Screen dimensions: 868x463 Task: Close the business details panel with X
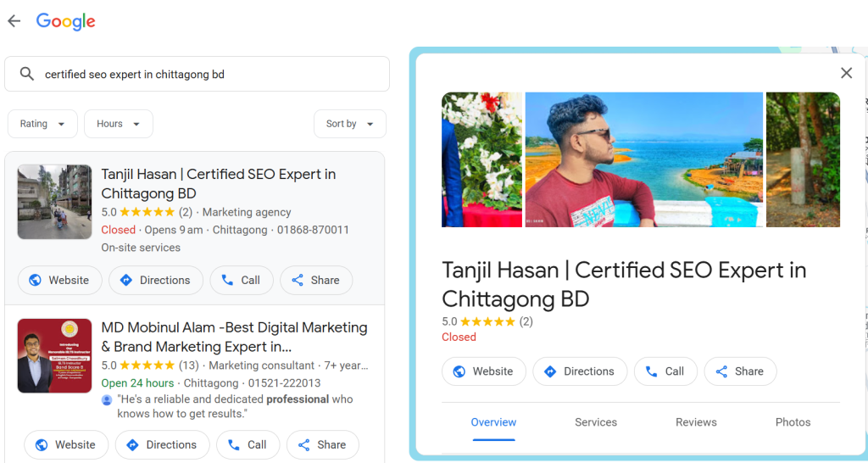846,73
